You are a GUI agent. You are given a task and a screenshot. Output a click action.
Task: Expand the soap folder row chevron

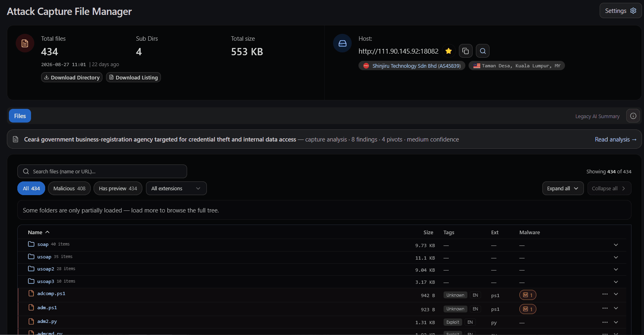(x=616, y=245)
